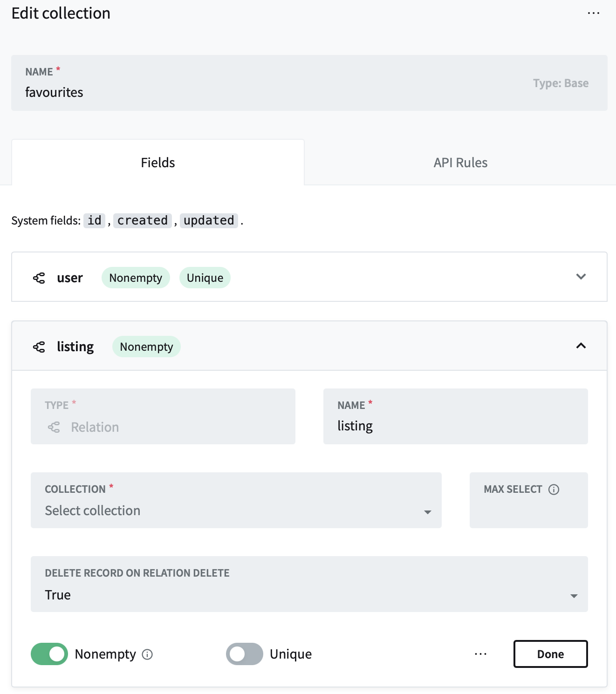This screenshot has width=616, height=694.
Task: Enable the Unique toggle for listing
Action: pos(244,654)
